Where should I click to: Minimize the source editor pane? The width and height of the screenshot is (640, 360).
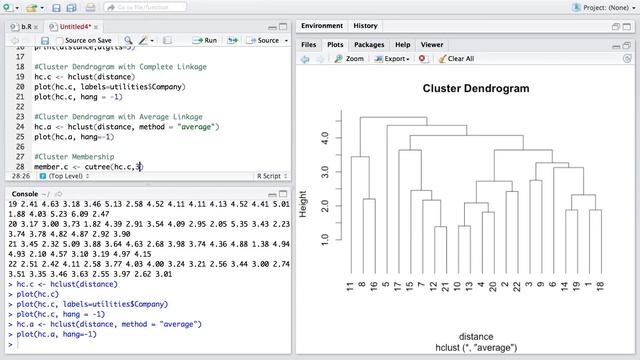tap(272, 27)
